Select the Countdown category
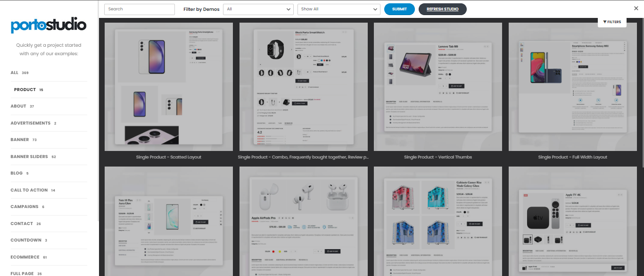Image resolution: width=644 pixels, height=276 pixels. point(29,240)
